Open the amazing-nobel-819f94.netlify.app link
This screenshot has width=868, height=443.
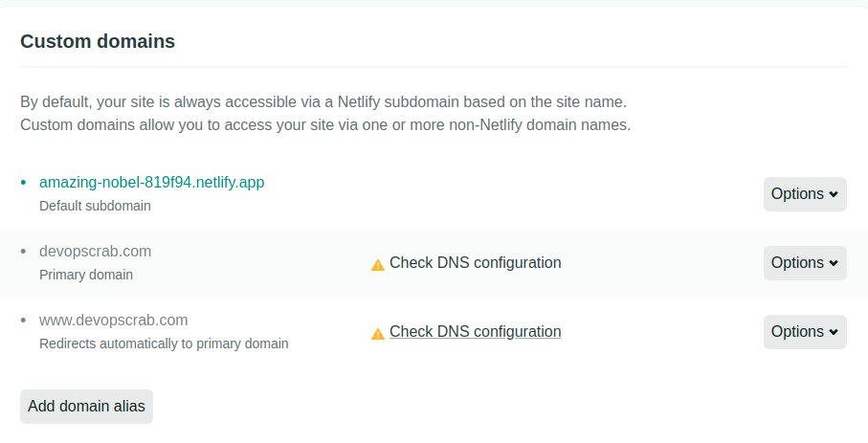(151, 182)
